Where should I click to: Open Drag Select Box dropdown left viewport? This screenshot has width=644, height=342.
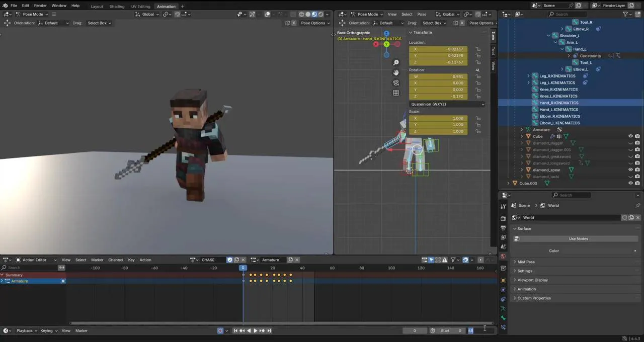pyautogui.click(x=99, y=23)
